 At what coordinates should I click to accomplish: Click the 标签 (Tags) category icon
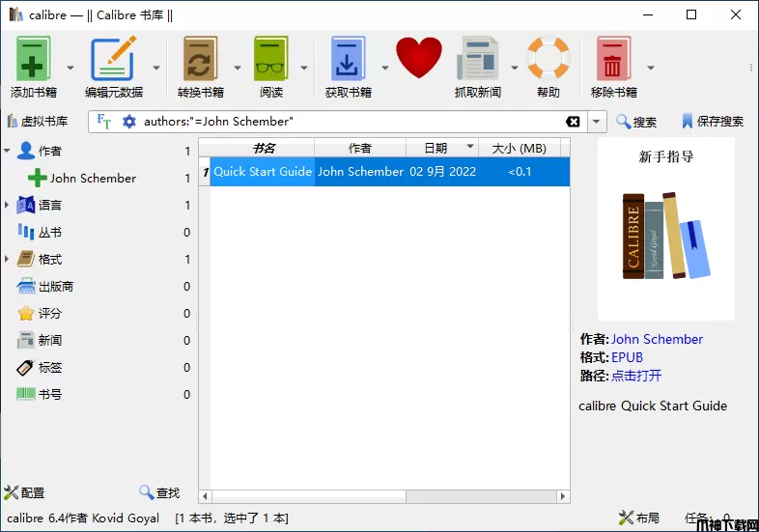pyautogui.click(x=26, y=368)
